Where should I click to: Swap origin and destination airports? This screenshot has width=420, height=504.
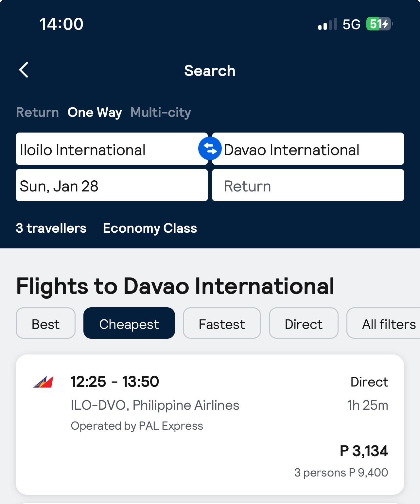pyautogui.click(x=210, y=149)
